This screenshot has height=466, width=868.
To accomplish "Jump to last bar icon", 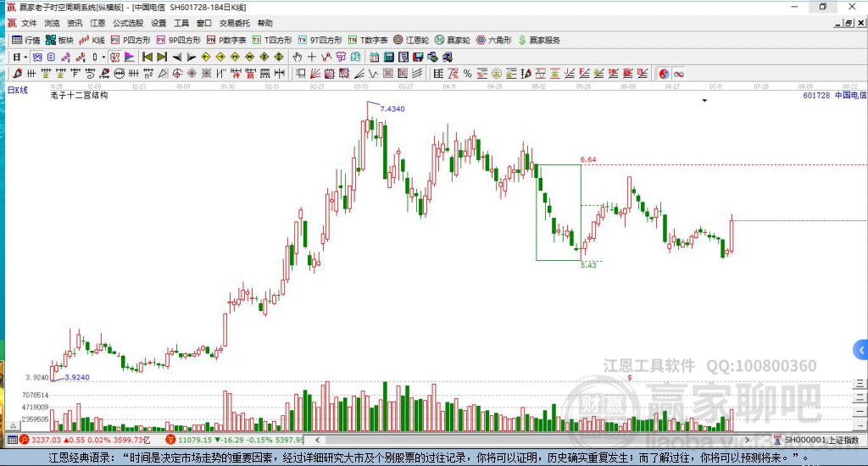I will 162,57.
